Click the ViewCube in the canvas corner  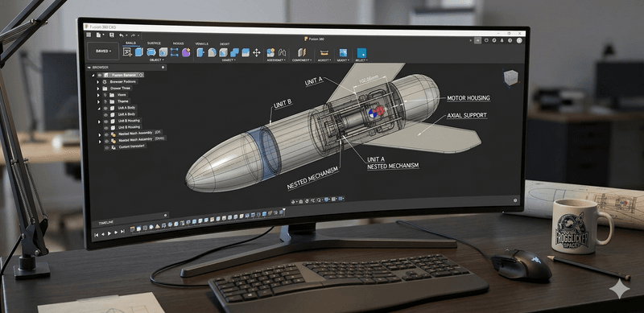(x=511, y=77)
